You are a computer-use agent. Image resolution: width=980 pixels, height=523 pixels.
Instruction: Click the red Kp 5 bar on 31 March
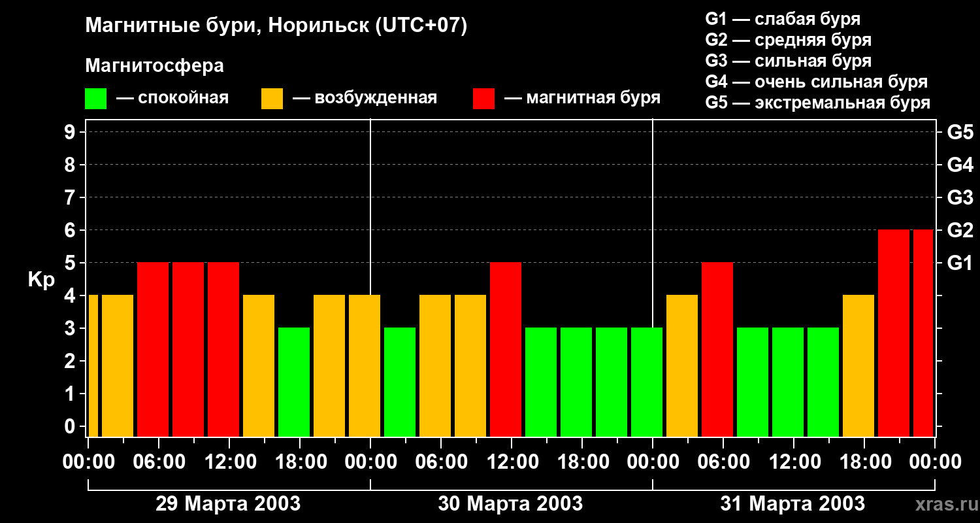point(717,349)
